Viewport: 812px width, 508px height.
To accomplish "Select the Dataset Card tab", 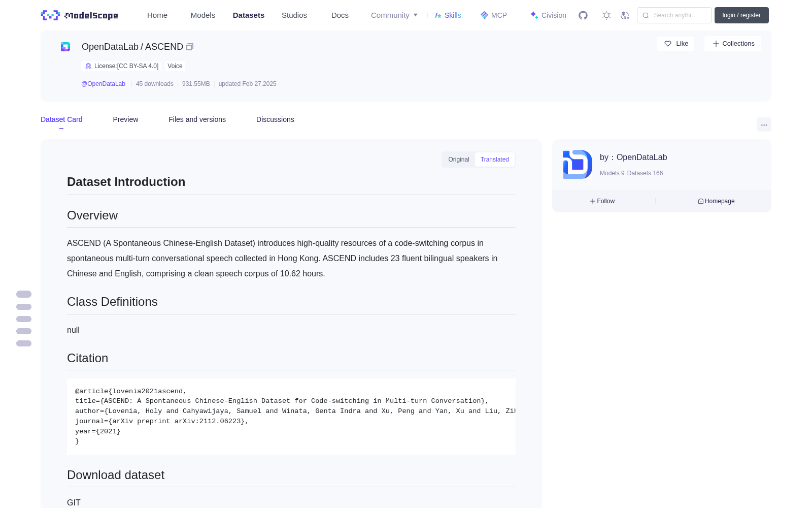I will click(x=61, y=119).
